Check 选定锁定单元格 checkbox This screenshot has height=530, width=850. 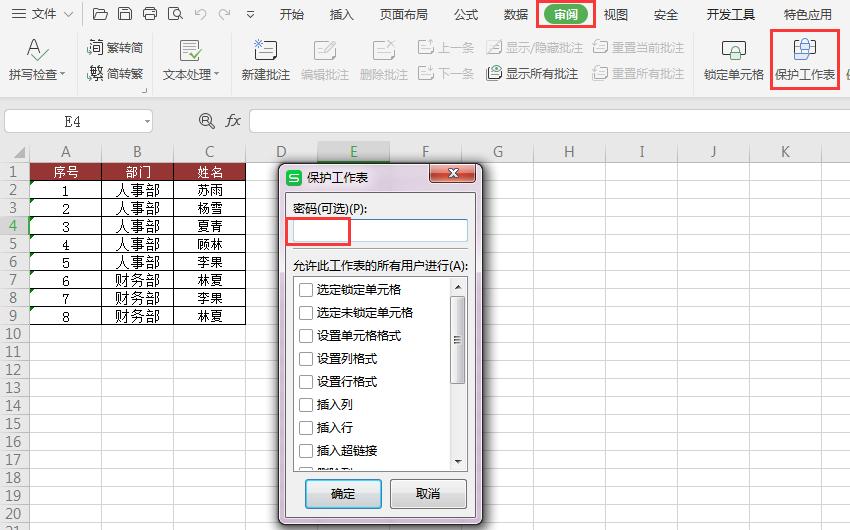[306, 290]
